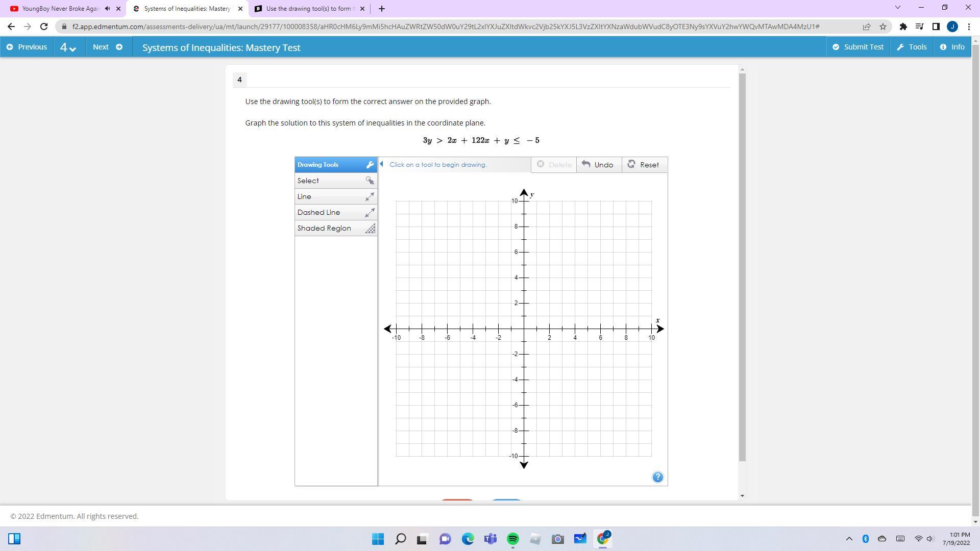
Task: Select the Dashed Line tool
Action: click(335, 212)
